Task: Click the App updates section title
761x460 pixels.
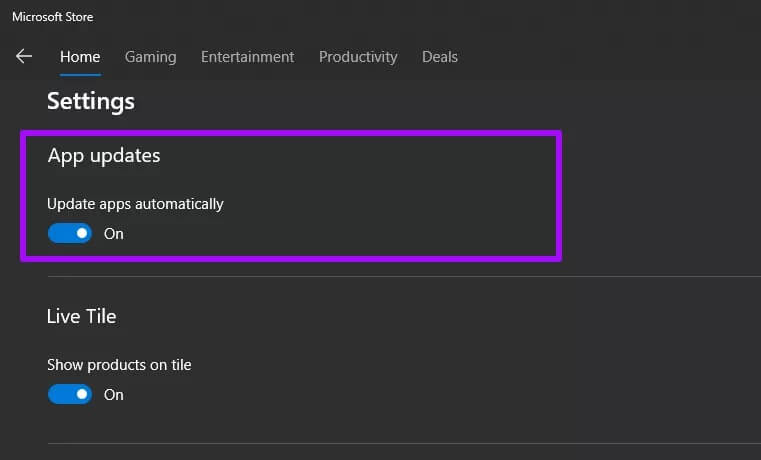Action: [x=104, y=156]
